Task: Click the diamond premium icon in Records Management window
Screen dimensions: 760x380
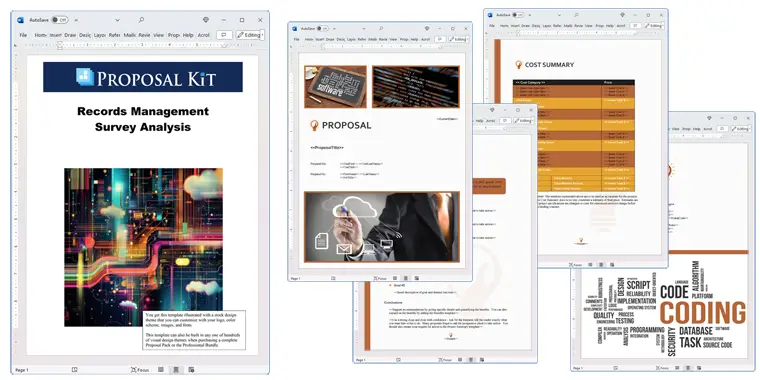Action: tap(206, 20)
